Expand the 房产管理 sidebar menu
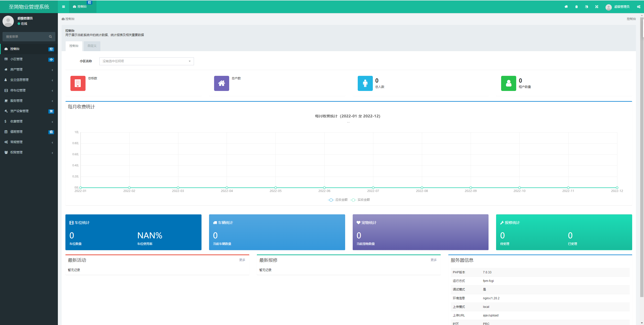 [29, 70]
